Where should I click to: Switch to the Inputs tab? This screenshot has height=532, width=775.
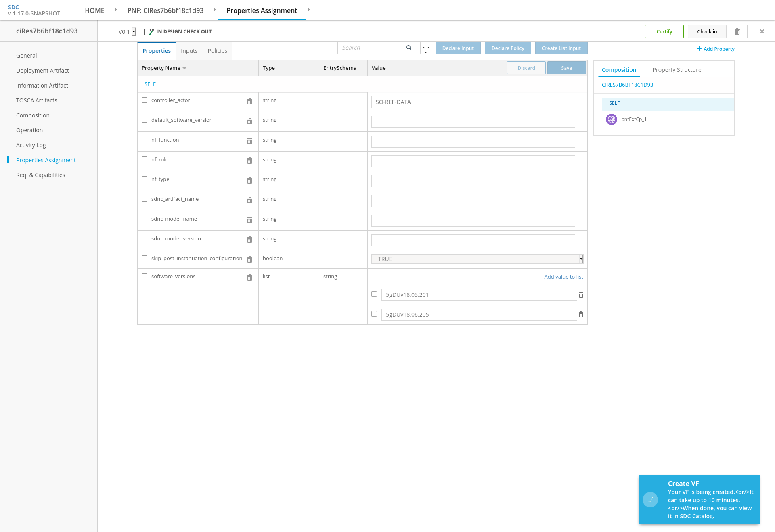(x=189, y=51)
